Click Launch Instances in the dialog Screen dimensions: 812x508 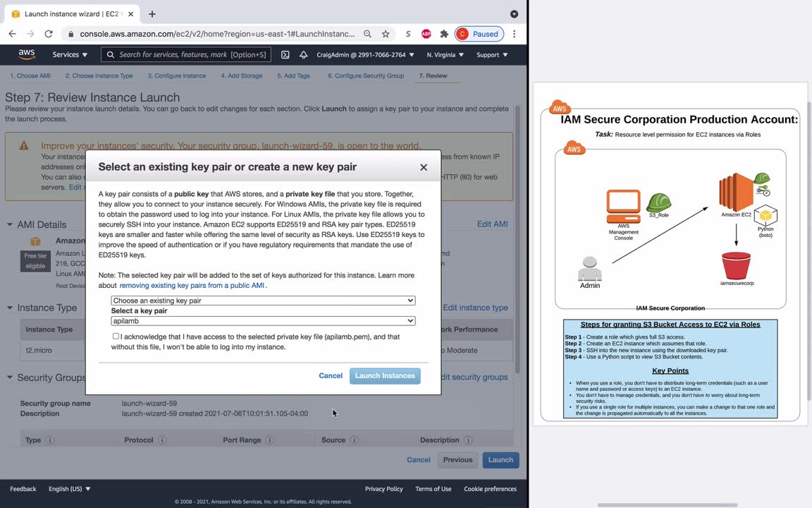pos(385,376)
